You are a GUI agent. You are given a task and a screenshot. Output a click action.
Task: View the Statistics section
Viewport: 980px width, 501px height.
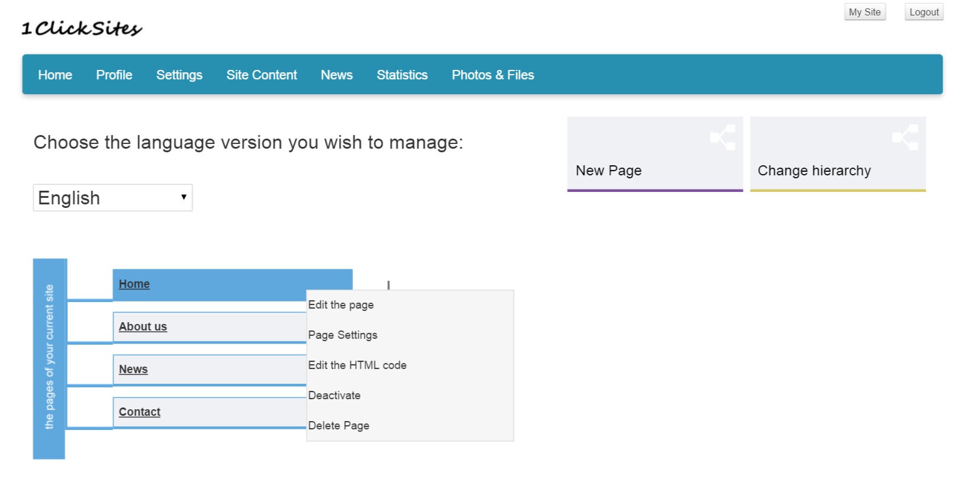coord(402,75)
